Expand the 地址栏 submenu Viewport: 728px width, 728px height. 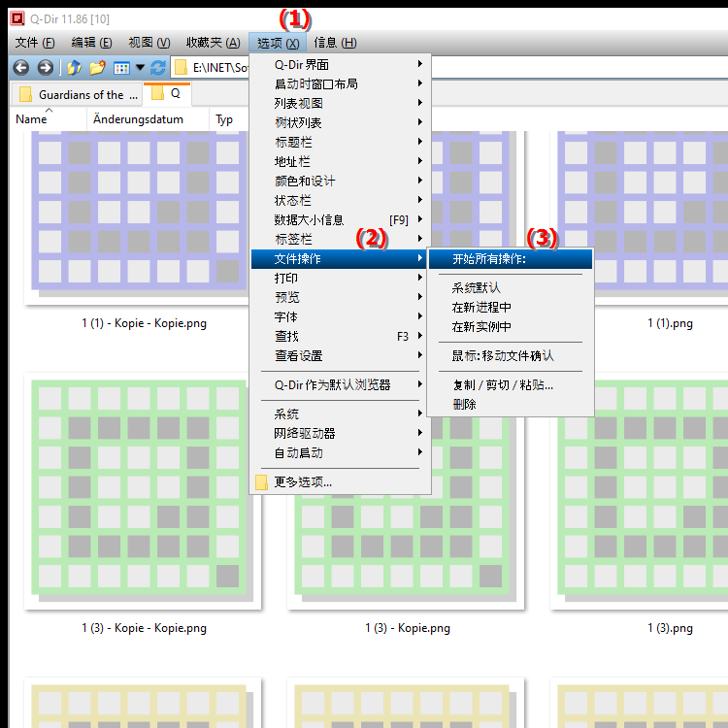(x=340, y=161)
